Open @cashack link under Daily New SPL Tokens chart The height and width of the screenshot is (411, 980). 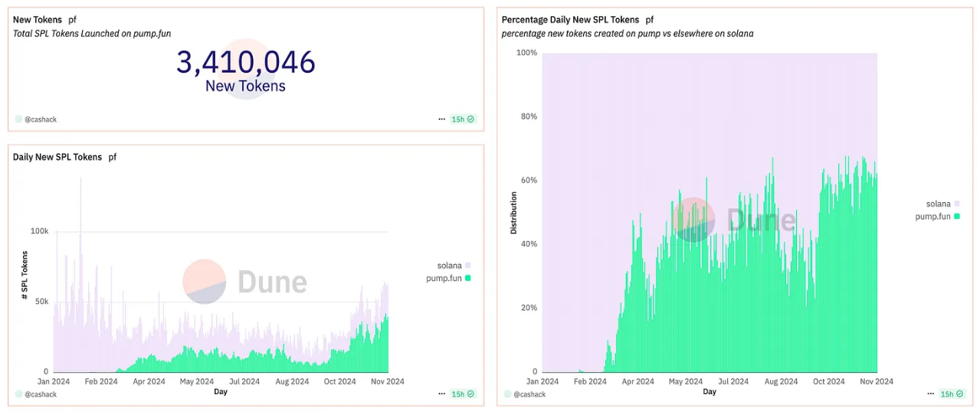point(41,394)
